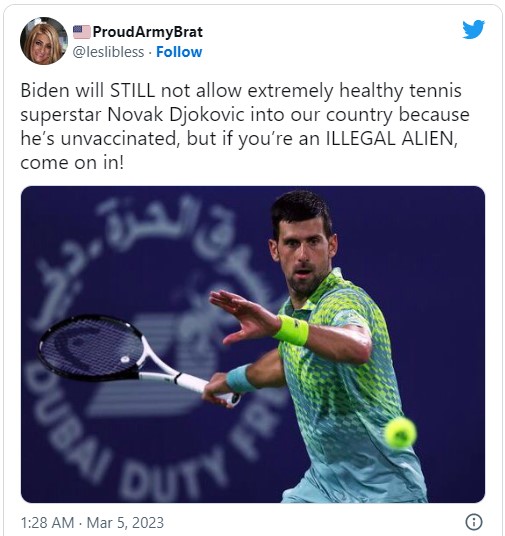This screenshot has width=505, height=536.
Task: Click the @leslibless handle
Action: click(x=108, y=52)
